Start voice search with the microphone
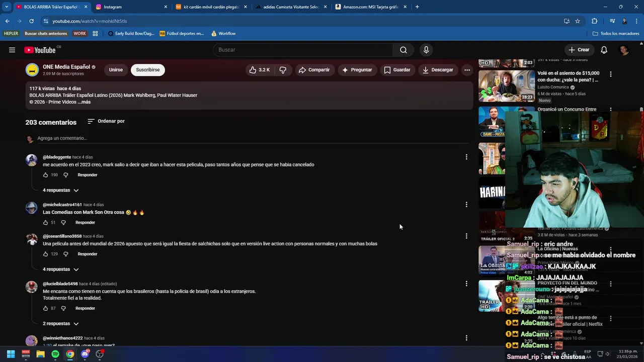The image size is (644, 362). tap(426, 50)
